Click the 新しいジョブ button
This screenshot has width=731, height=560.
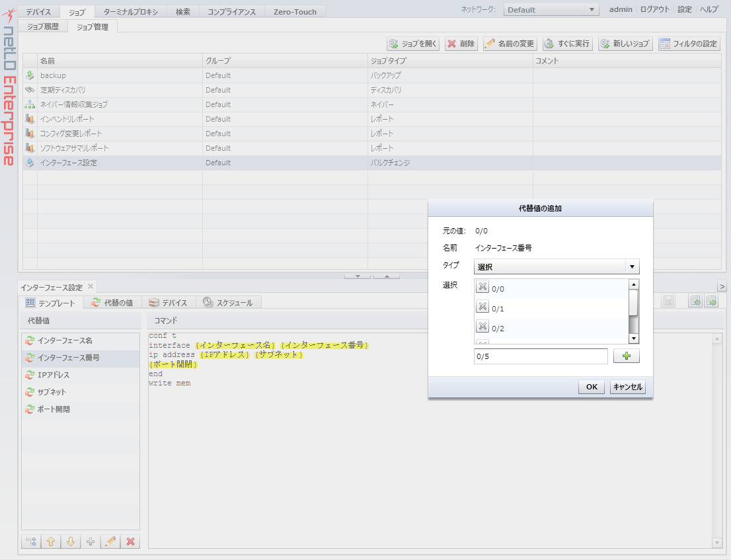pyautogui.click(x=625, y=44)
